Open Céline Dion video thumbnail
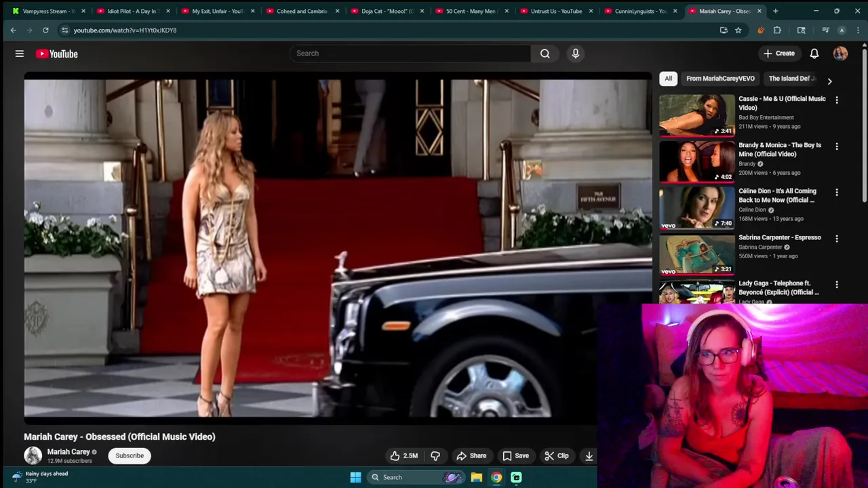 coord(697,207)
